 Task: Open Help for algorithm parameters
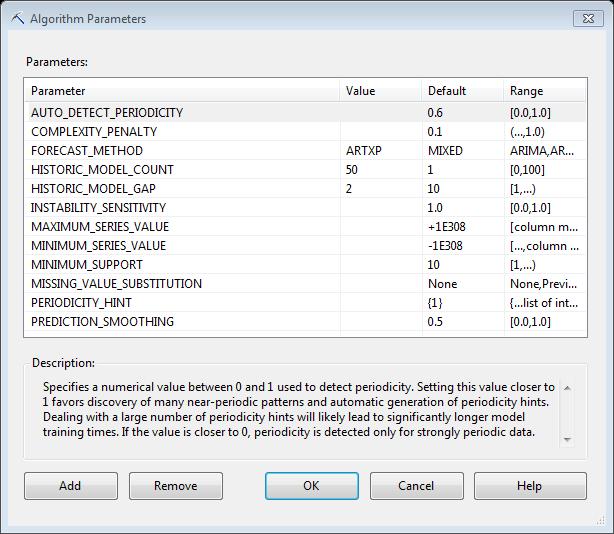(530, 486)
